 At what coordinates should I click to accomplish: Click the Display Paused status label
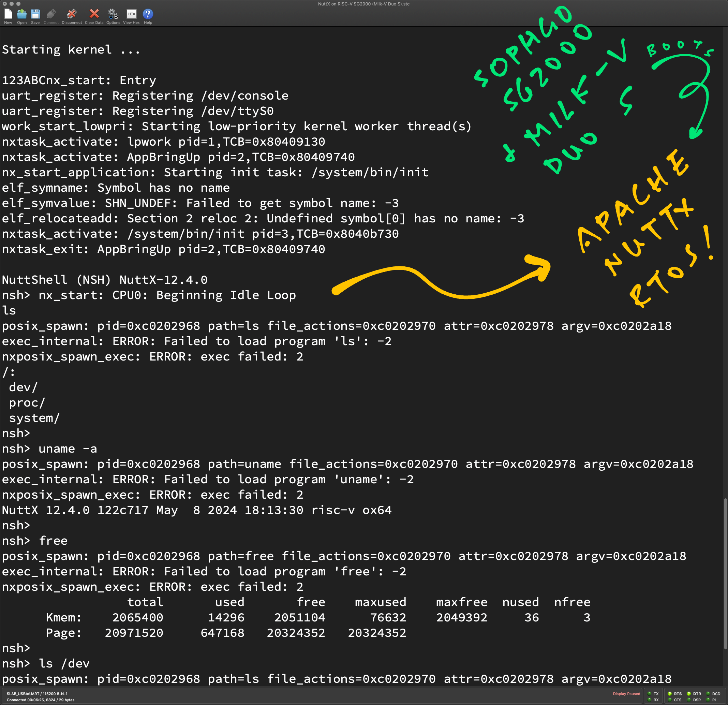[x=626, y=693]
